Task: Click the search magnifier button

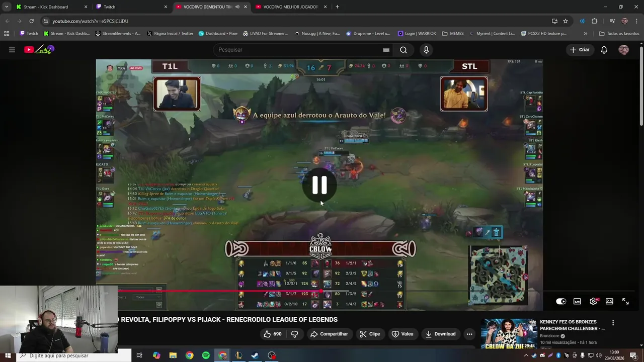Action: (404, 50)
